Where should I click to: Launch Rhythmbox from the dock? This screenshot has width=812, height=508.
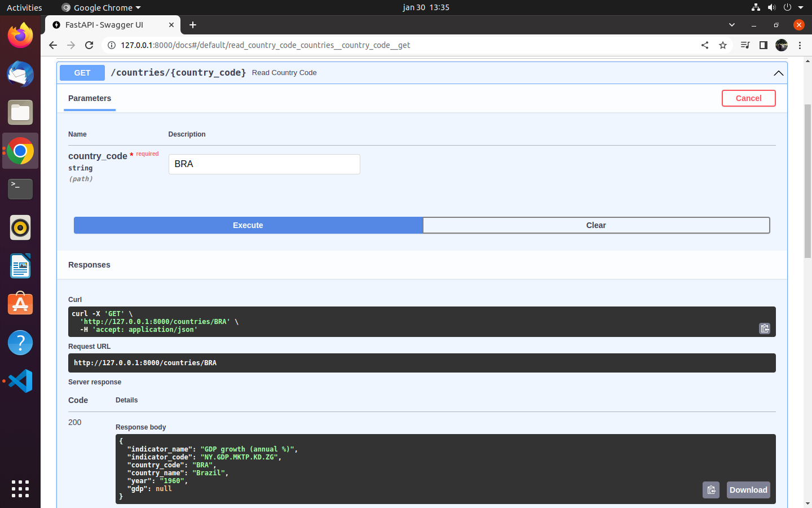click(20, 227)
